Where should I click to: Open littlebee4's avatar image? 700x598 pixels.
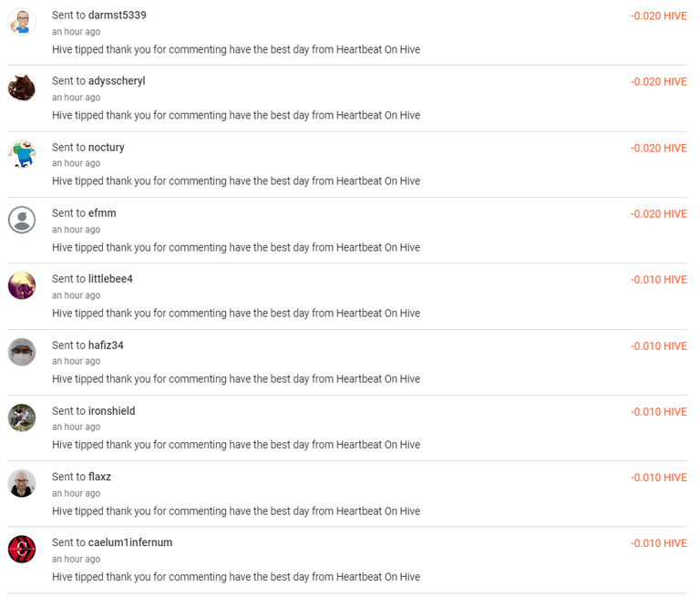pos(22,285)
